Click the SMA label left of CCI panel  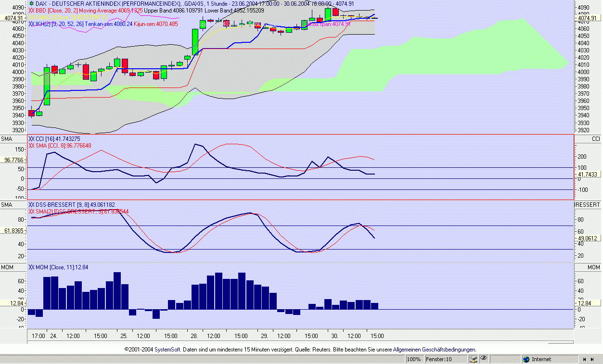[x=7, y=139]
